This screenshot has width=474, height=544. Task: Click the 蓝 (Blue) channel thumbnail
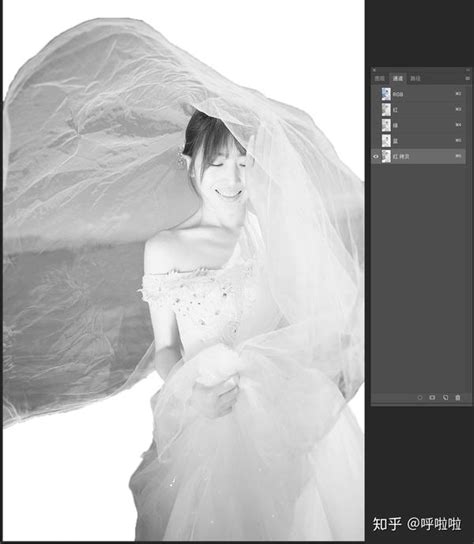386,141
